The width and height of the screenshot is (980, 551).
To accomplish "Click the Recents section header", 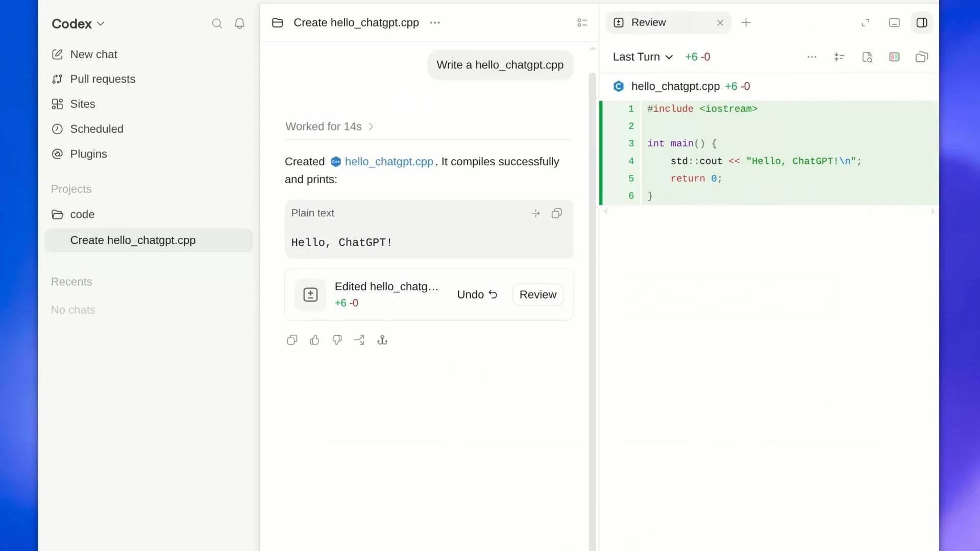I will (x=71, y=282).
